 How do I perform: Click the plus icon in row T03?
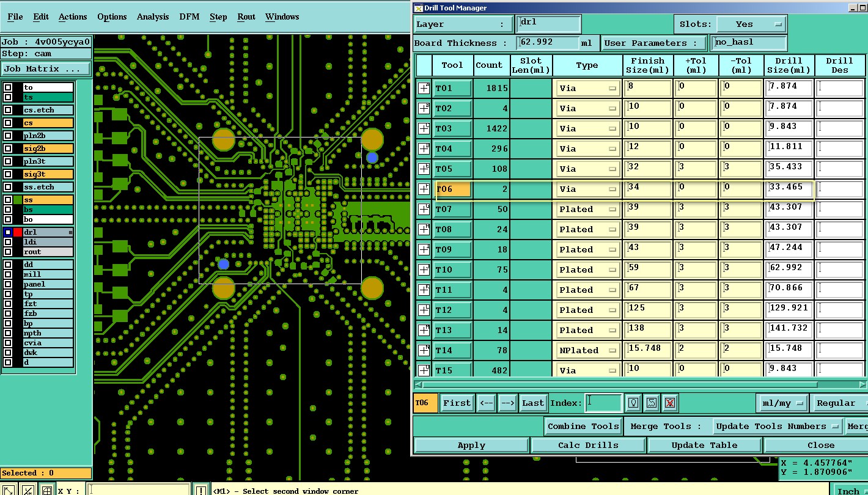click(424, 128)
